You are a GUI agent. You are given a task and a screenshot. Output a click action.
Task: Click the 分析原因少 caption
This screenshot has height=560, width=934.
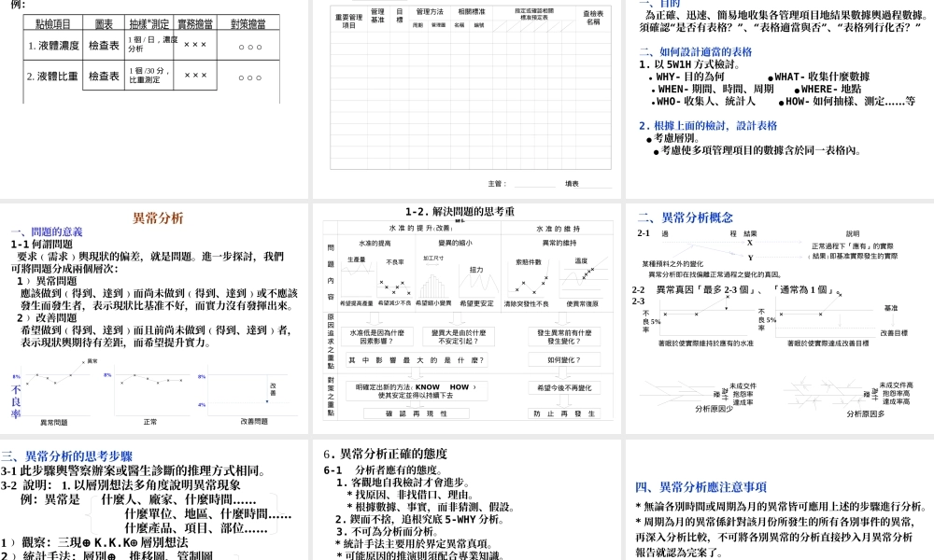point(714,409)
